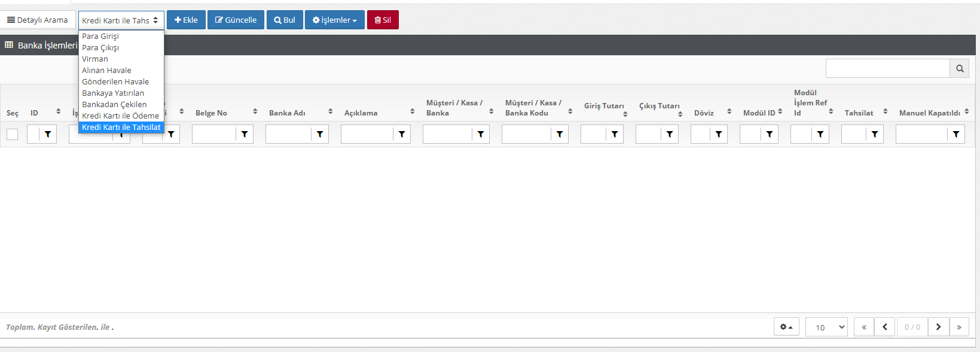Viewport: 980px width, 352px height.
Task: Click the filter icon under Belge No
Action: [245, 134]
